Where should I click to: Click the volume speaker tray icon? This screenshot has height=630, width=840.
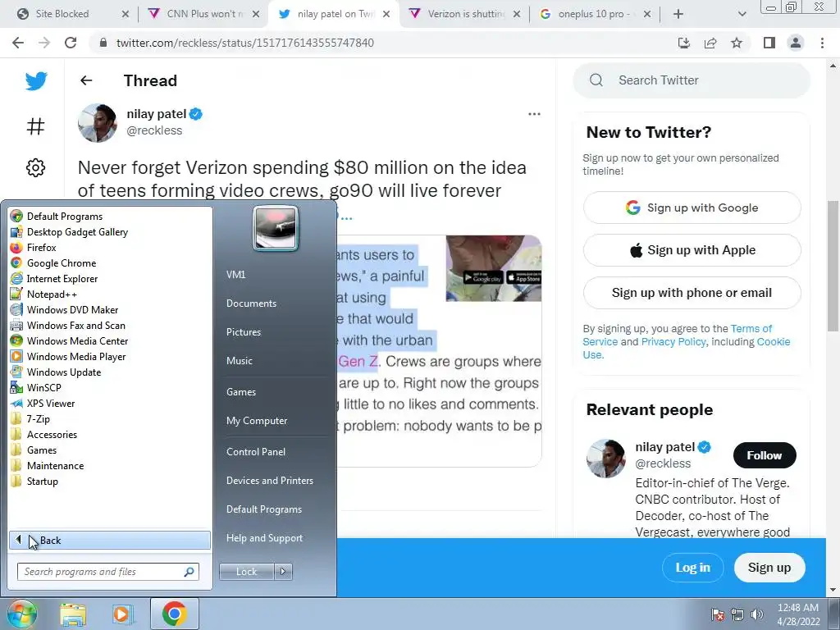coord(757,614)
